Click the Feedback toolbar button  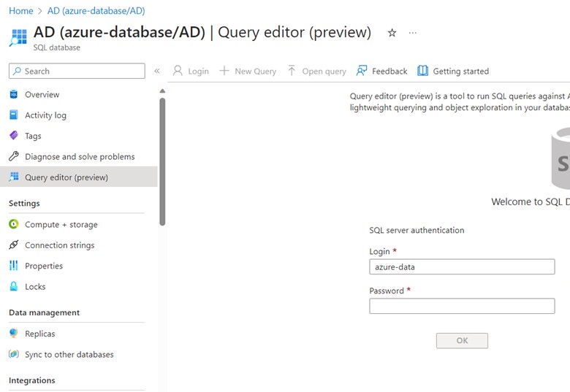click(381, 71)
